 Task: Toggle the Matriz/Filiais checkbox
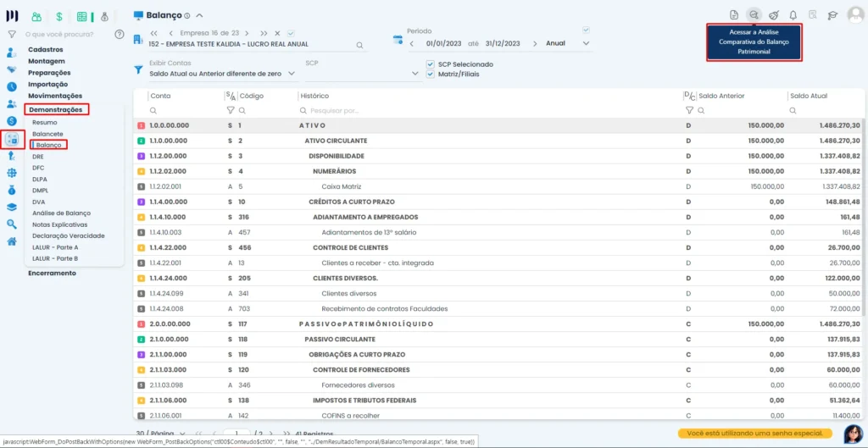(x=431, y=74)
